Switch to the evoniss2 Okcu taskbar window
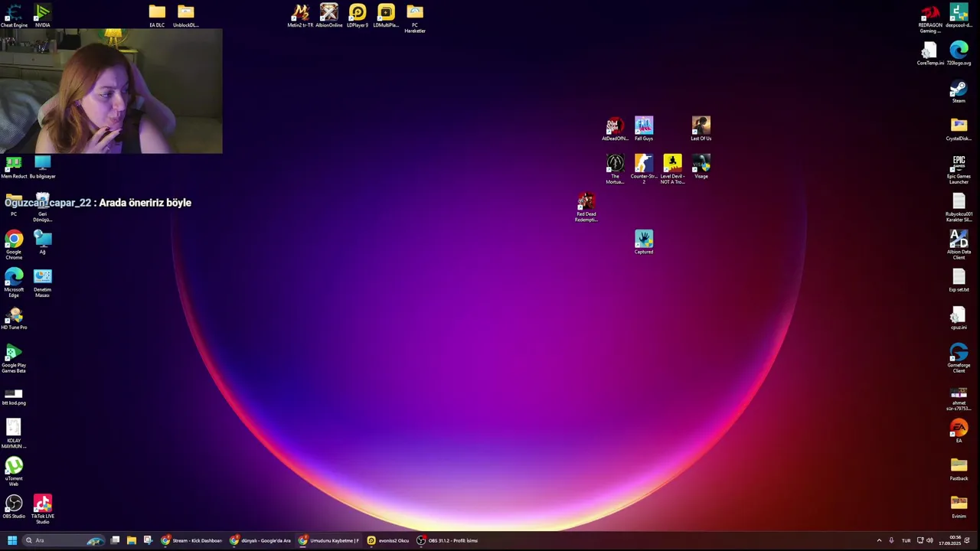The height and width of the screenshot is (551, 980). click(389, 540)
